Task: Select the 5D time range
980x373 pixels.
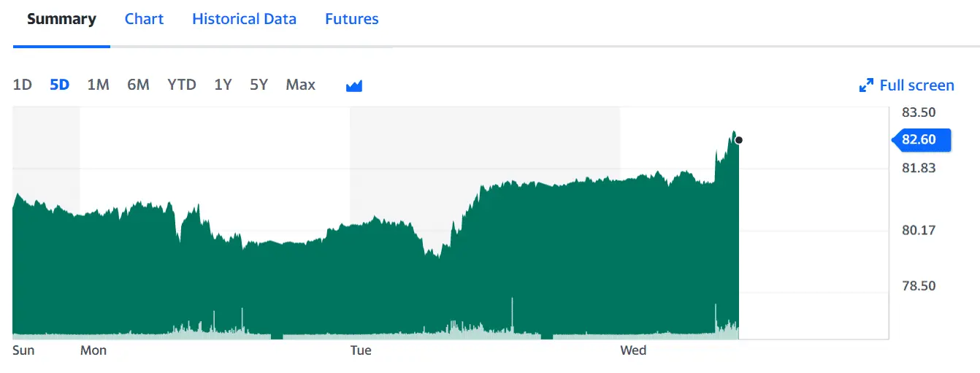Action: (x=59, y=85)
